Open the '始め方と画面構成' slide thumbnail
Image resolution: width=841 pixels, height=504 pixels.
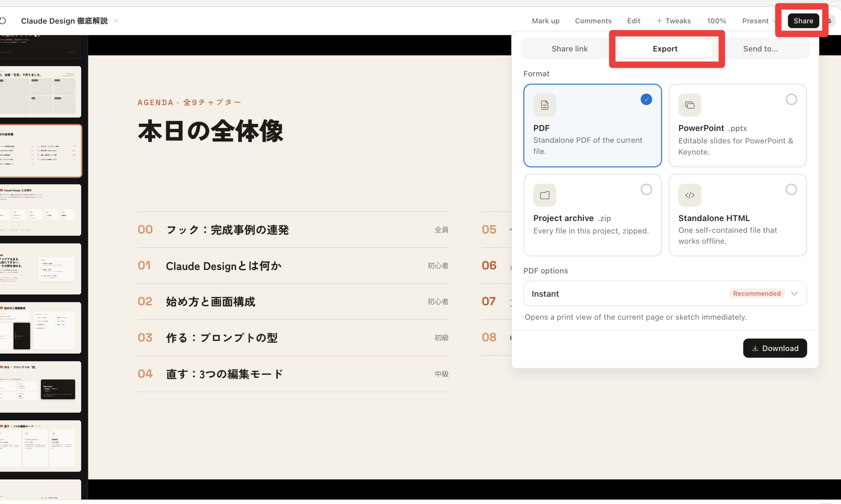coord(40,328)
